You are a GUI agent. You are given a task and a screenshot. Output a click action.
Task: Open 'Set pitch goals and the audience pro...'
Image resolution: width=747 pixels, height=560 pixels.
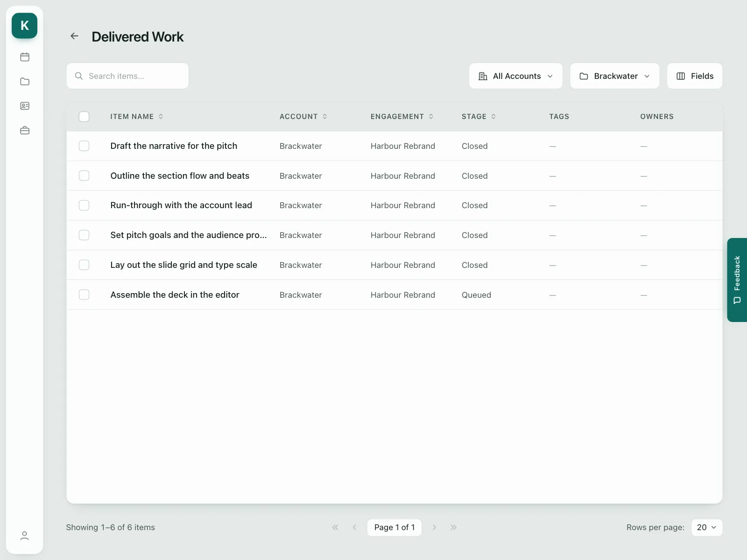(x=189, y=235)
